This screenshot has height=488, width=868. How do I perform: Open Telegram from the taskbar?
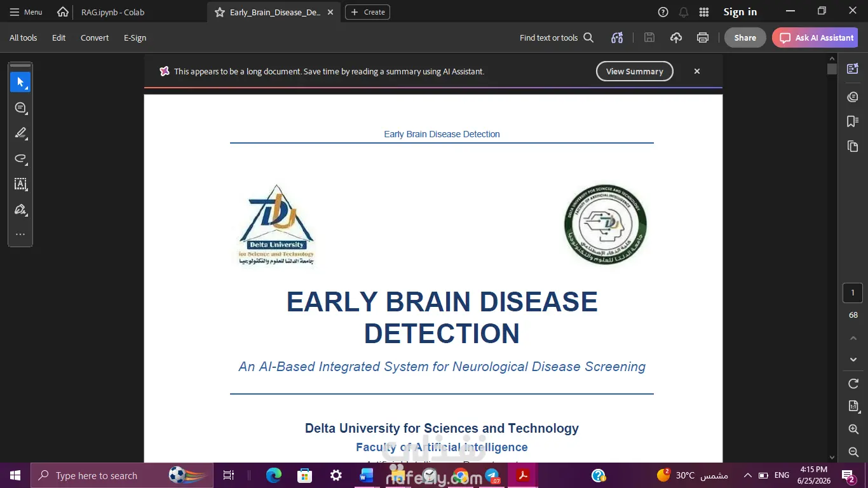(492, 475)
